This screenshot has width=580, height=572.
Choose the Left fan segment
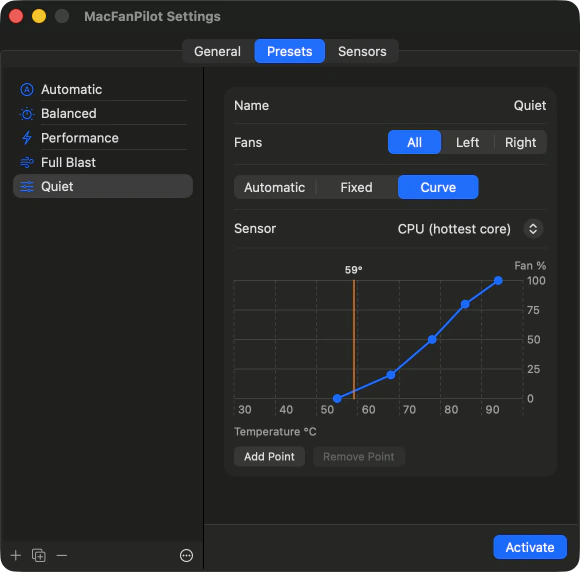(x=467, y=142)
